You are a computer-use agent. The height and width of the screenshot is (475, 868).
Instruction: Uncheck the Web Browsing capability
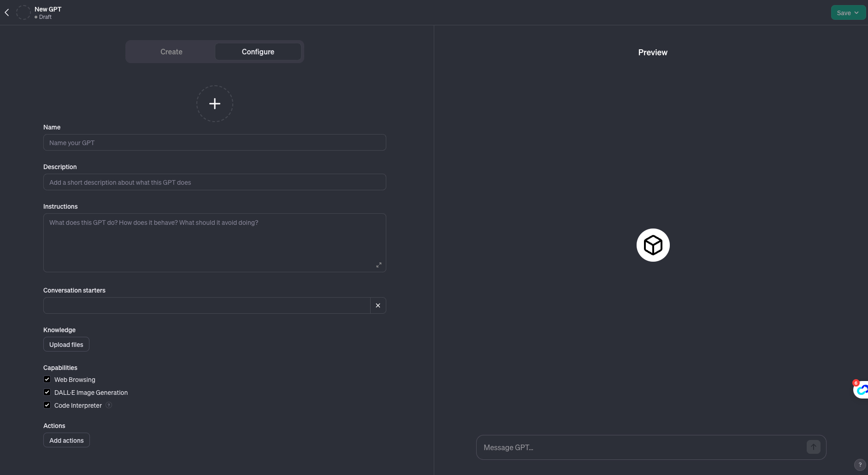pos(47,379)
